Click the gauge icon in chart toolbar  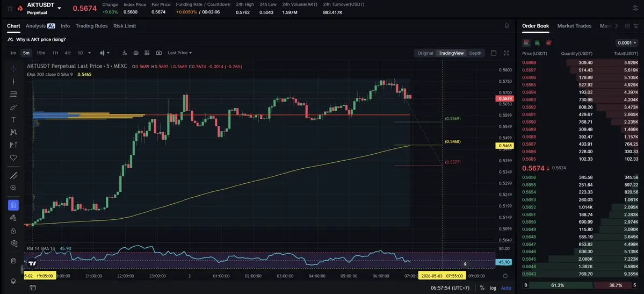click(x=136, y=53)
